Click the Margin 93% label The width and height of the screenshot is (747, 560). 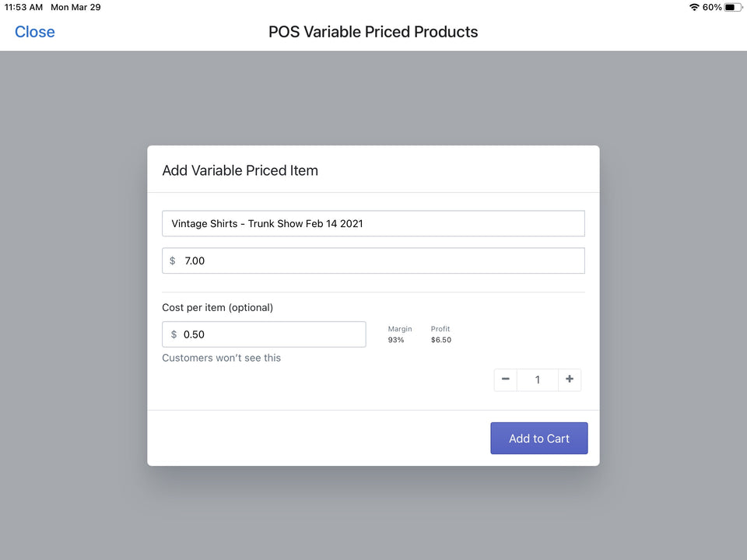tap(400, 334)
